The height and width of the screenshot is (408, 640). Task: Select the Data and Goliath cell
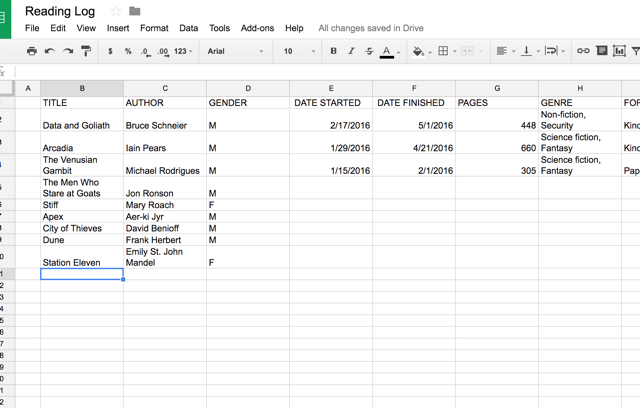pyautogui.click(x=82, y=120)
